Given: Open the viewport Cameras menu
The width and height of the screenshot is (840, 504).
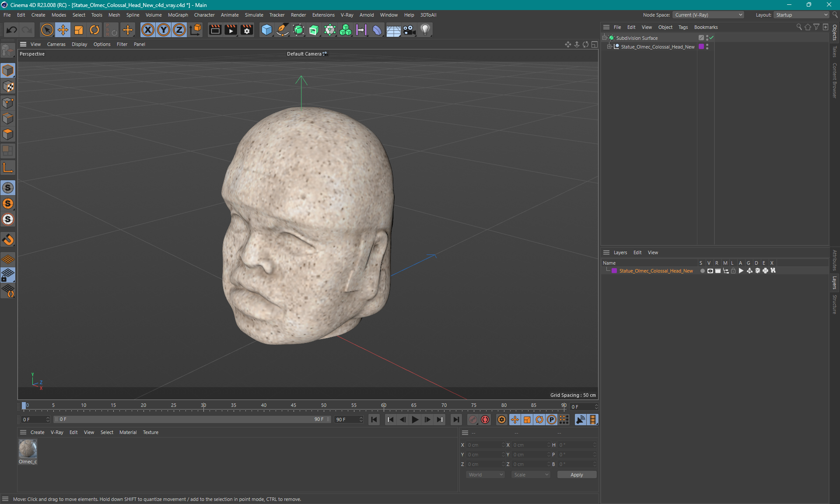Looking at the screenshot, I should click(56, 44).
